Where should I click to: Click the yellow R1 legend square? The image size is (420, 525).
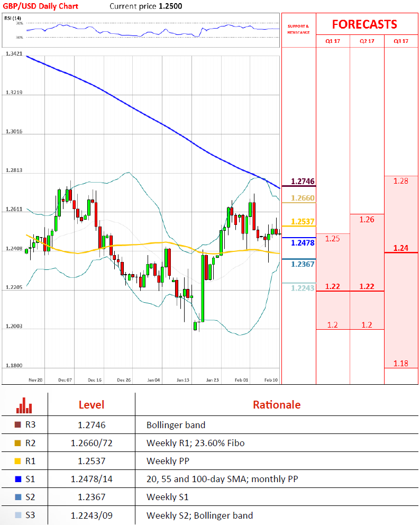[19, 461]
